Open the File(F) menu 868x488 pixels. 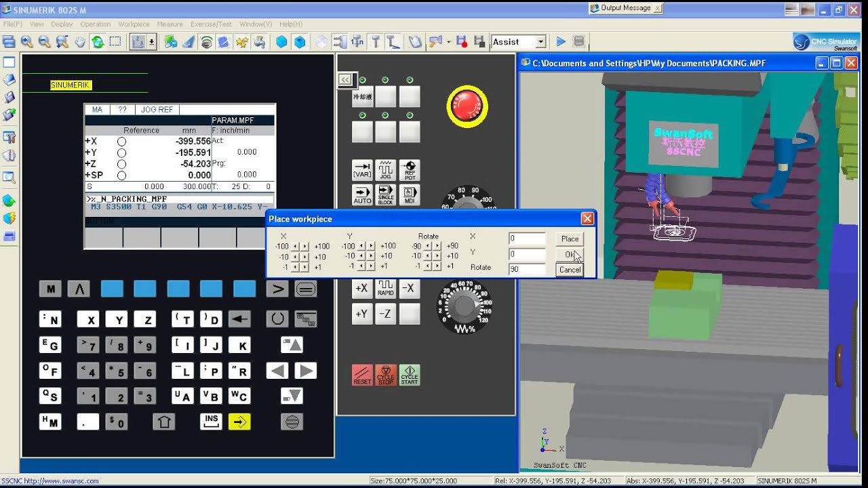pyautogui.click(x=13, y=24)
